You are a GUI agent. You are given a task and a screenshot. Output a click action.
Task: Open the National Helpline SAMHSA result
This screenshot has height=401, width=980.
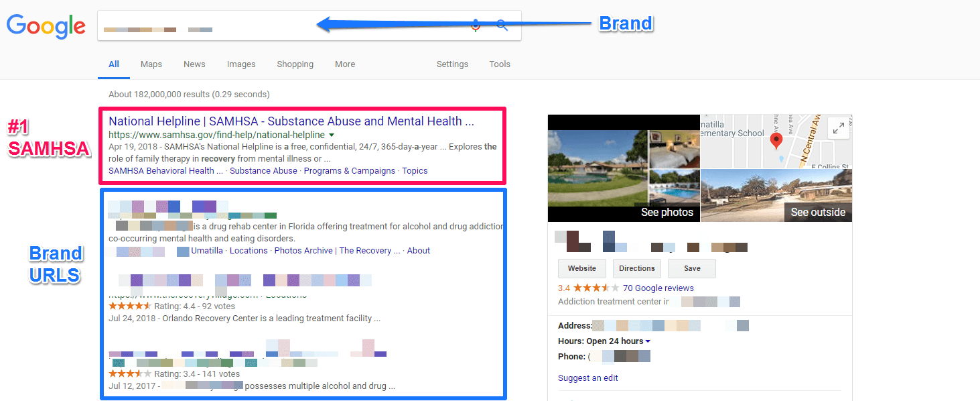291,121
